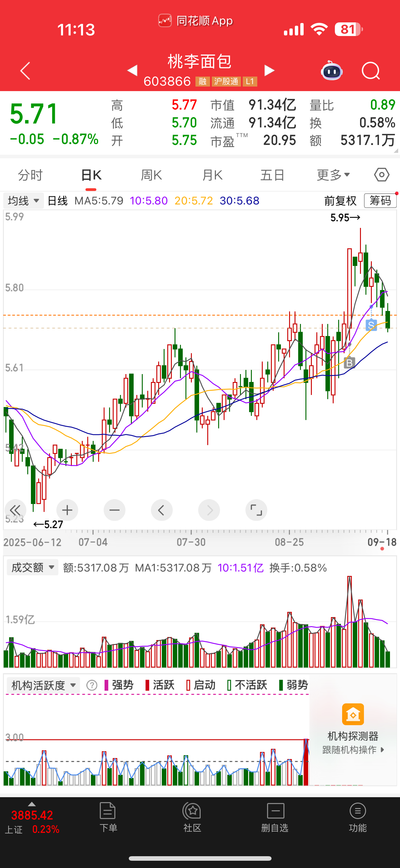Expand chart to fullscreen view
Screen dimensions: 400x868
pyautogui.click(x=256, y=510)
